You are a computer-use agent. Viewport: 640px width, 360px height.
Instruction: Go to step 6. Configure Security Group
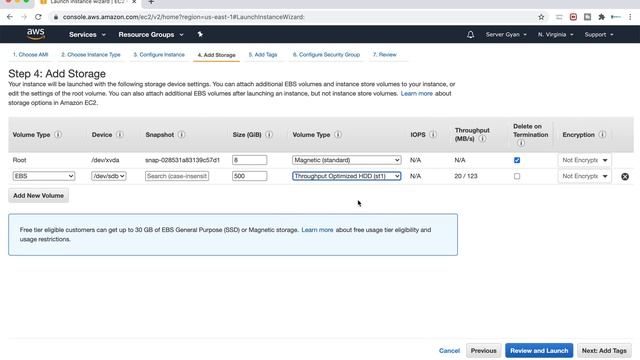[x=326, y=55]
